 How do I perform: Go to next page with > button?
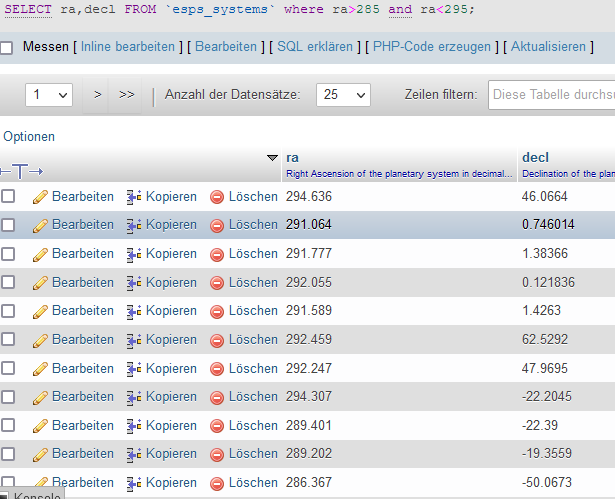[x=98, y=95]
